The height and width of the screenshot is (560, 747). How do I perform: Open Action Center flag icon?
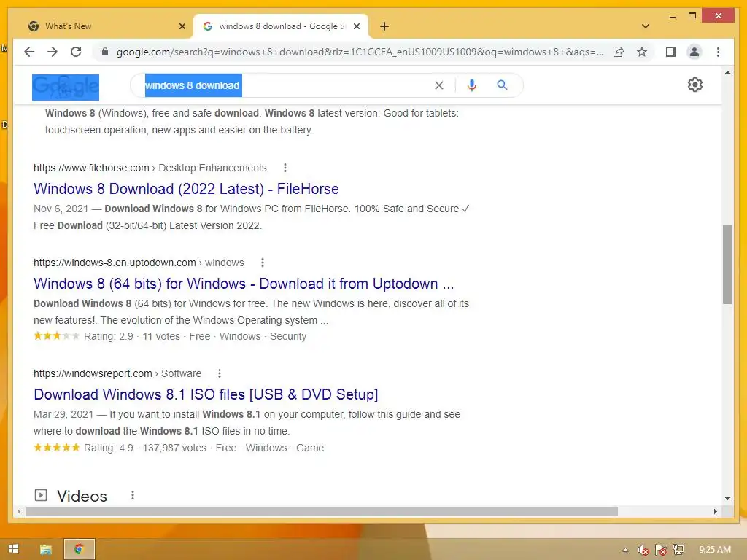pyautogui.click(x=661, y=550)
